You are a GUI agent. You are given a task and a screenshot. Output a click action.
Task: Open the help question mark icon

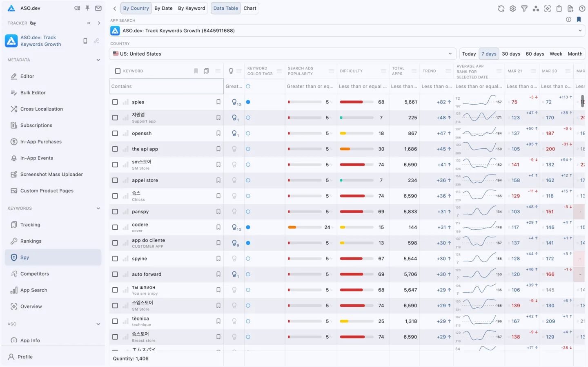pyautogui.click(x=582, y=8)
